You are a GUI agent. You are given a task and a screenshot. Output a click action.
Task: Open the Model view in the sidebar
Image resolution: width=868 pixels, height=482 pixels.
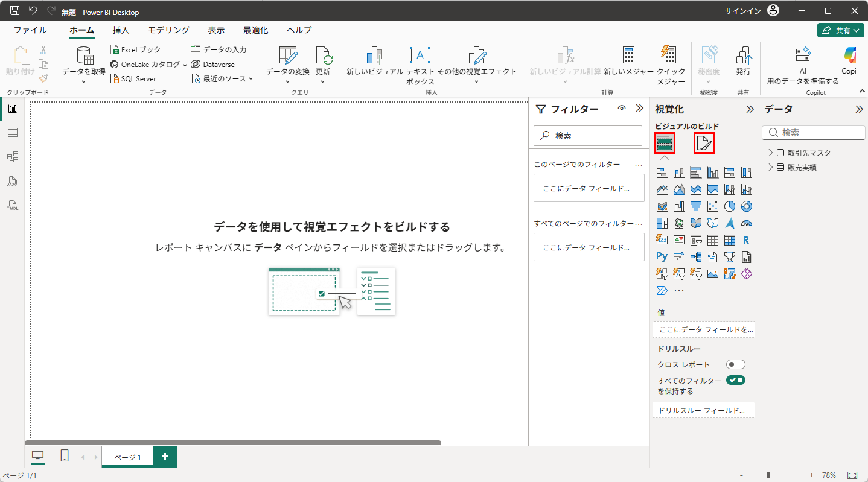[12, 157]
